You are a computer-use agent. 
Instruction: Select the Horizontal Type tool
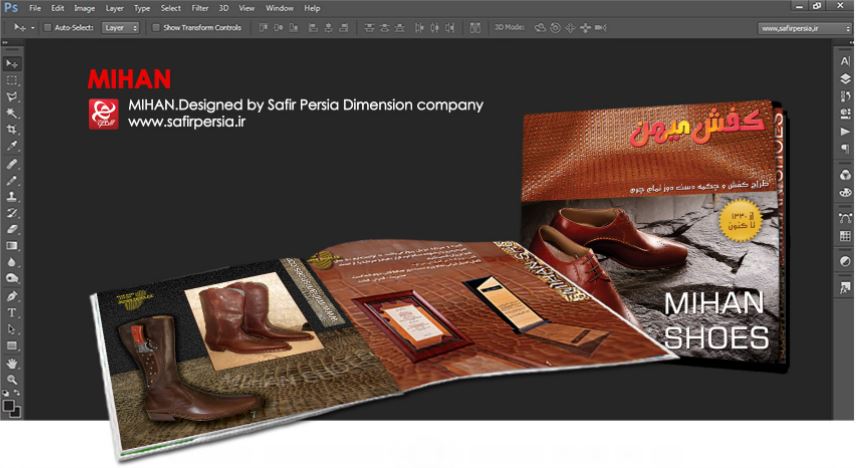12,313
